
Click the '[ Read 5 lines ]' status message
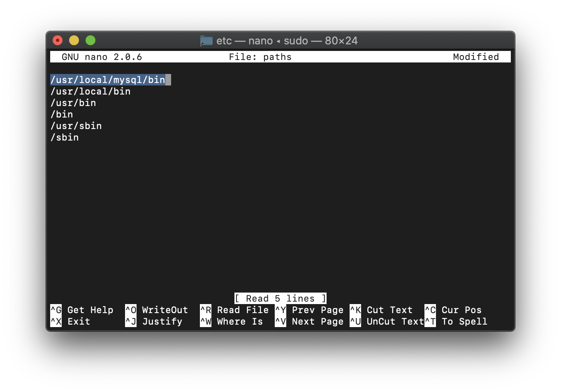(x=280, y=298)
